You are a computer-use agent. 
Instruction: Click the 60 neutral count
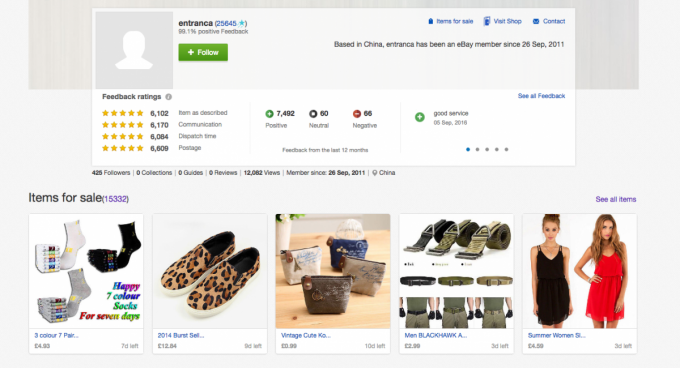(324, 114)
